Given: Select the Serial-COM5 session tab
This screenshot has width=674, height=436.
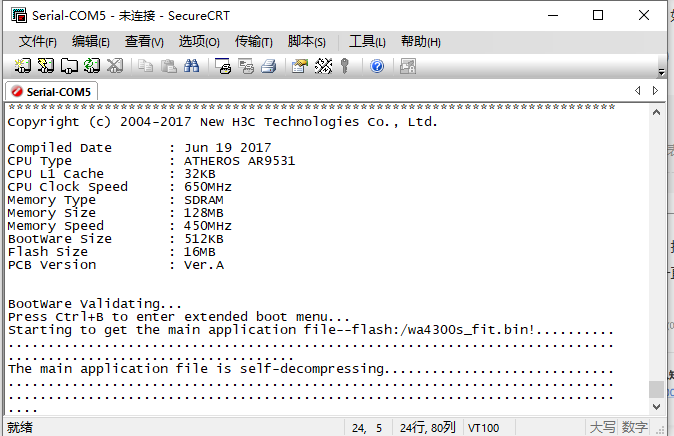Looking at the screenshot, I should coord(51,92).
